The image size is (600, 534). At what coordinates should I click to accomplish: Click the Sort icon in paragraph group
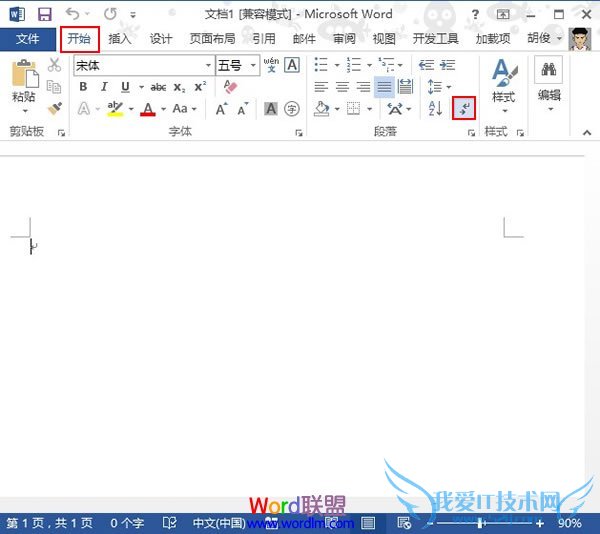tap(435, 108)
